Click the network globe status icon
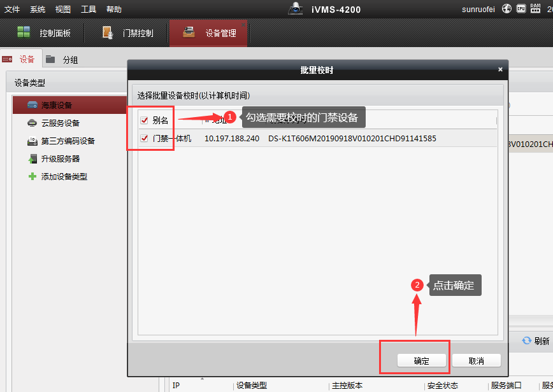 pyautogui.click(x=506, y=9)
